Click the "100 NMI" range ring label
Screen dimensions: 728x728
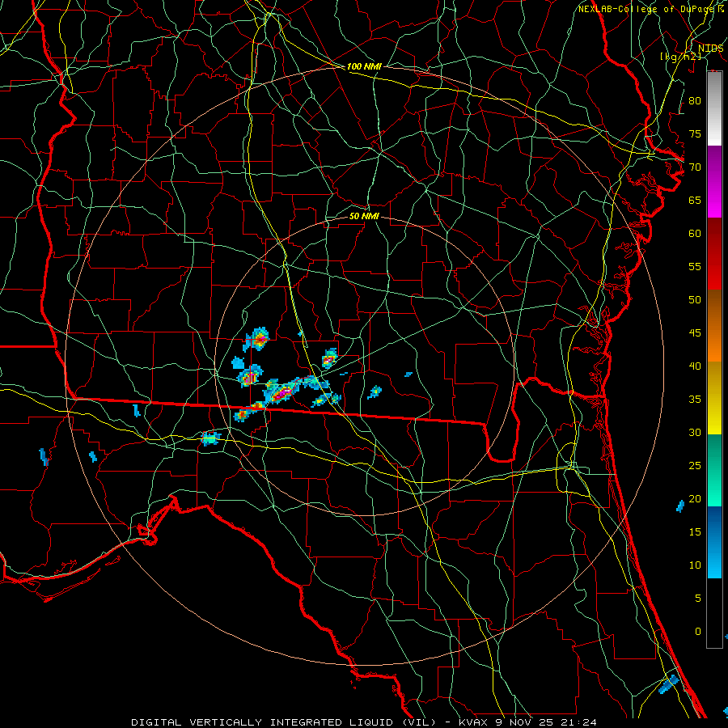point(364,67)
